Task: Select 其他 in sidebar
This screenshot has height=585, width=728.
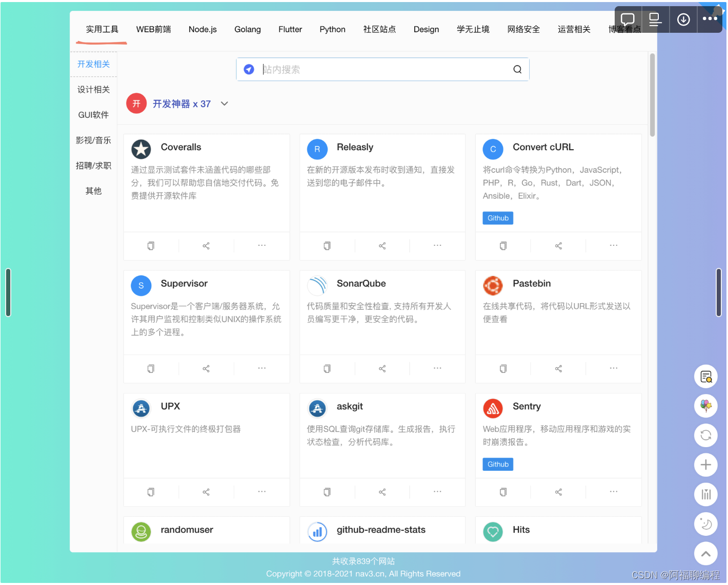Action: 94,191
